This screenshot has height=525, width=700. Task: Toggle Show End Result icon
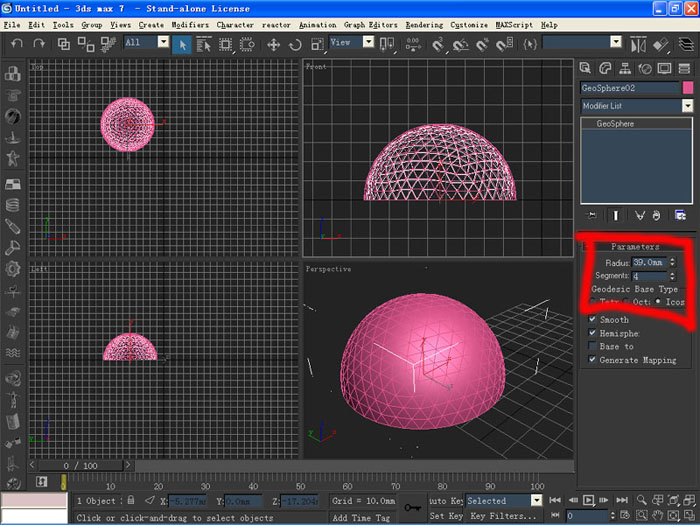tap(615, 216)
